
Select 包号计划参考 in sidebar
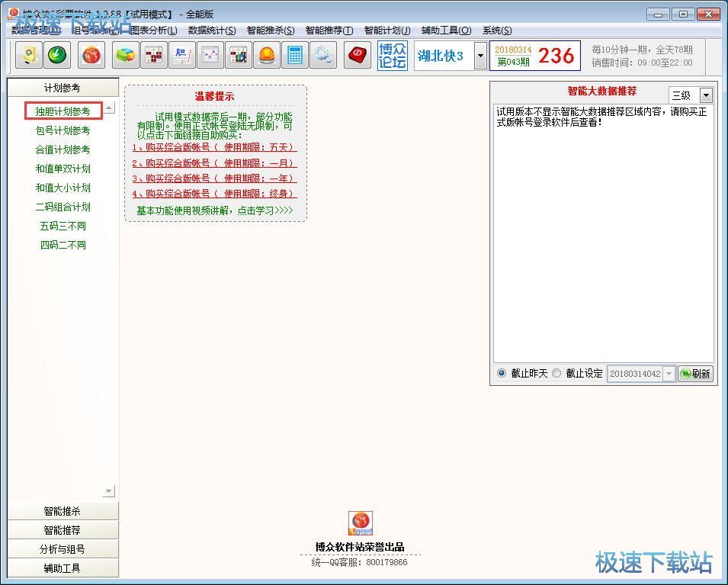[63, 130]
